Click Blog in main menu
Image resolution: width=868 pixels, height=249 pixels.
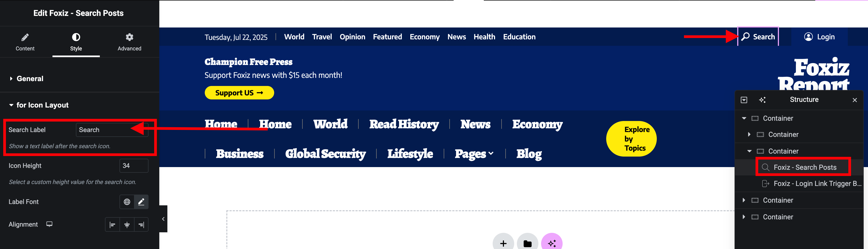529,154
